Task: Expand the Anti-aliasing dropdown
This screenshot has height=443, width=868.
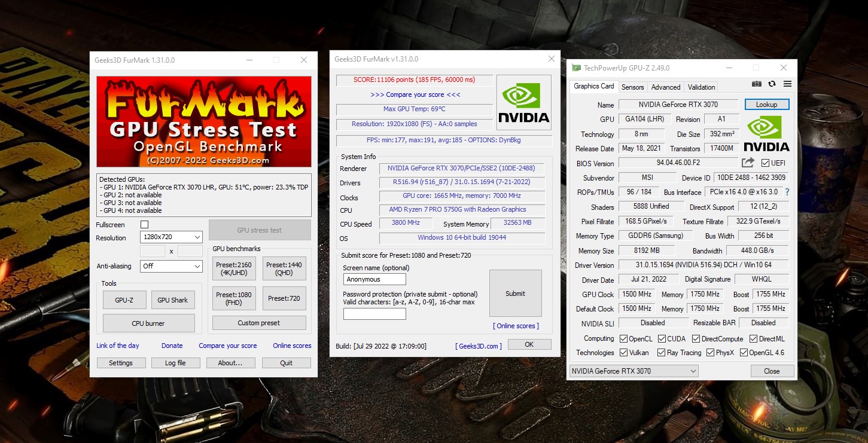Action: tap(171, 266)
